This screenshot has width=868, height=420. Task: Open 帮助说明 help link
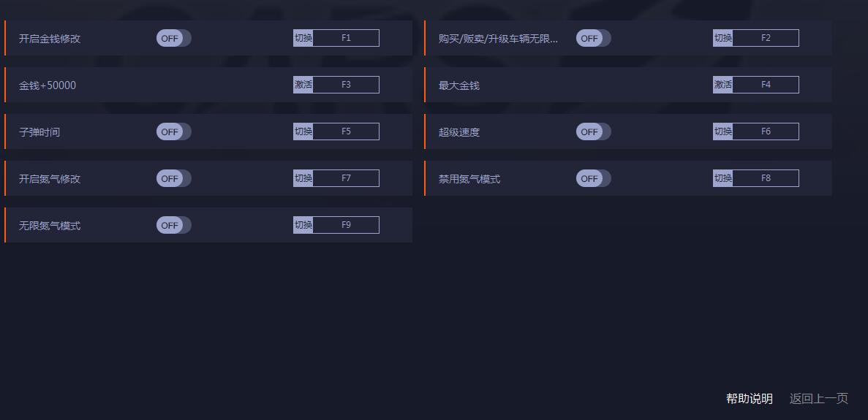pos(749,398)
